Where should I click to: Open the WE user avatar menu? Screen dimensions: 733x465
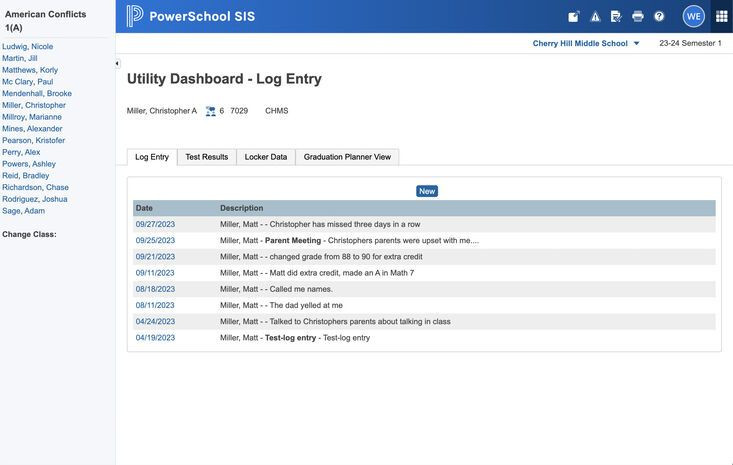click(693, 16)
